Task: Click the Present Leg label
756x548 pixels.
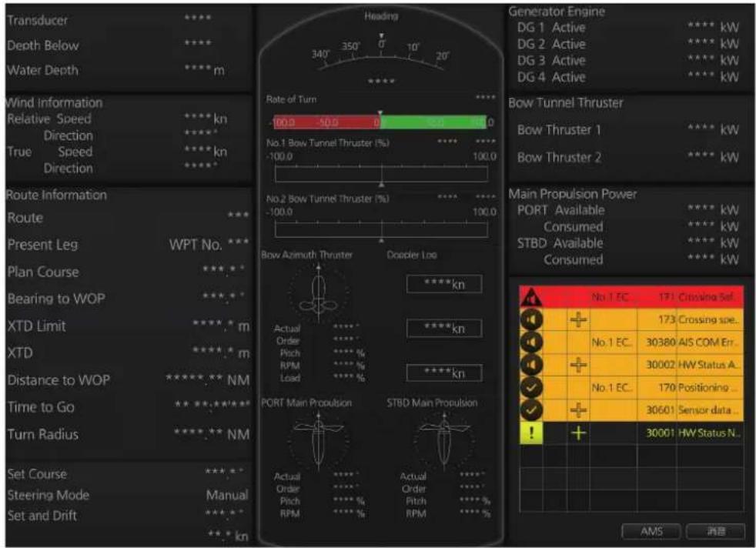Action: tap(42, 245)
